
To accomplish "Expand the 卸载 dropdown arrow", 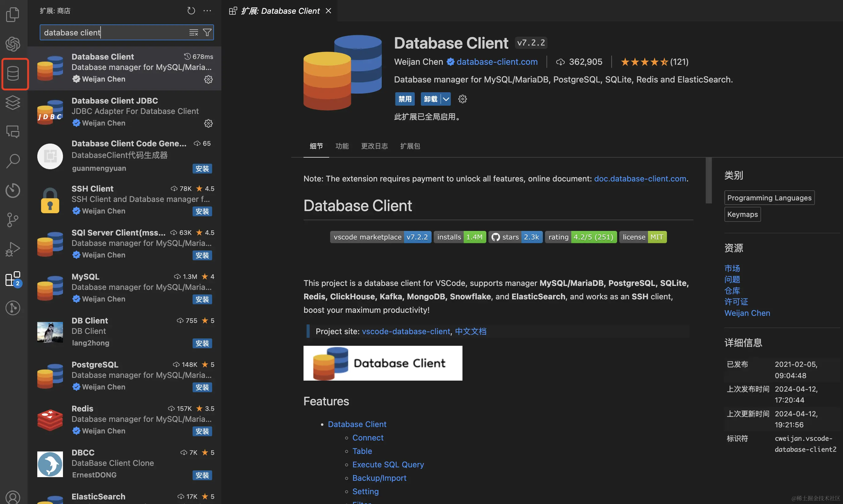I will coord(446,99).
